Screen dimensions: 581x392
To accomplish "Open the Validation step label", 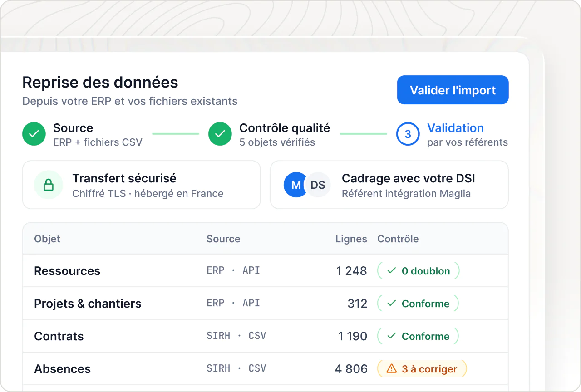I will (x=455, y=128).
